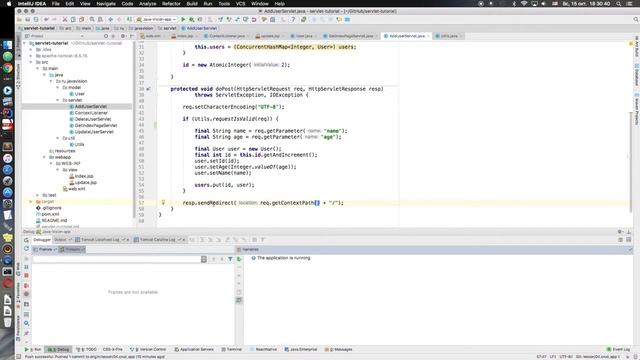Click the Spotlight search icon in the menu bar
Screen dimensions: 640x360
[619, 4]
